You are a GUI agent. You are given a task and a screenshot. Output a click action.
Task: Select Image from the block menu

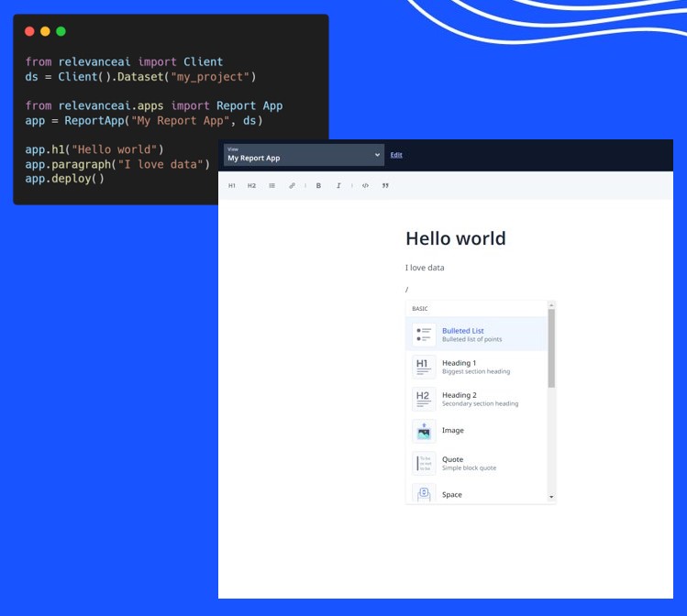tap(476, 431)
